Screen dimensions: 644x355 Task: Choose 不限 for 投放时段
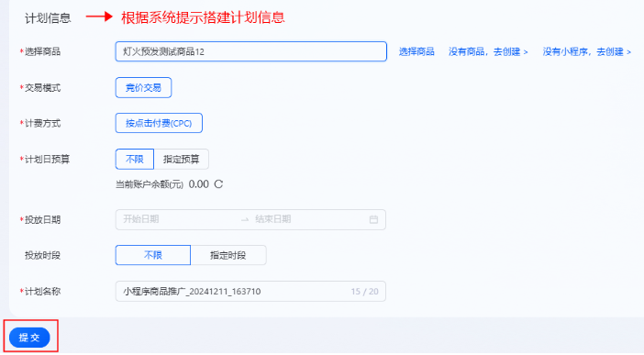[153, 255]
